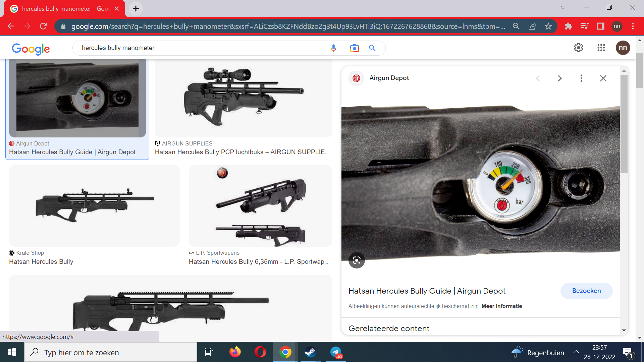Open the 'Meer informatie' copyright link
Viewport: 644px width, 362px height.
coord(501,306)
